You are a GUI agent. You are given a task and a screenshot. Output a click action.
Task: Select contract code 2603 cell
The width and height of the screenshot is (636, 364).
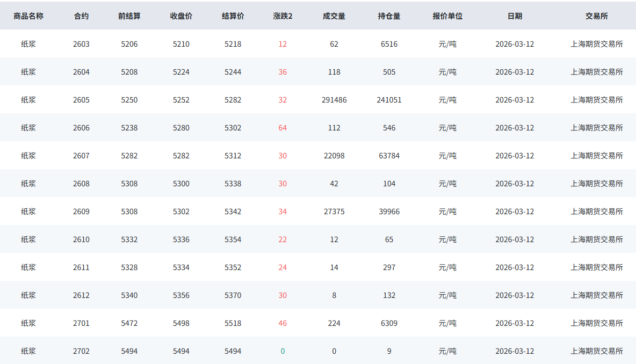[x=82, y=44]
